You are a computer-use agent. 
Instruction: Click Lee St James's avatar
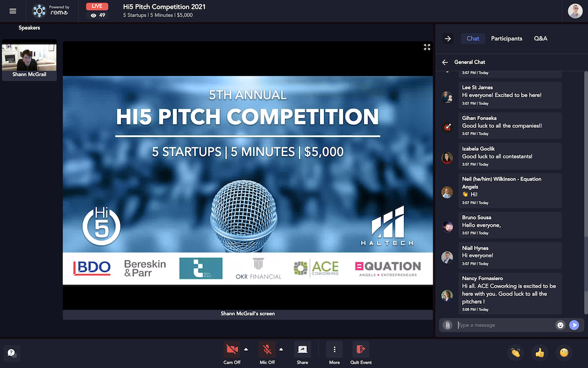pos(447,97)
